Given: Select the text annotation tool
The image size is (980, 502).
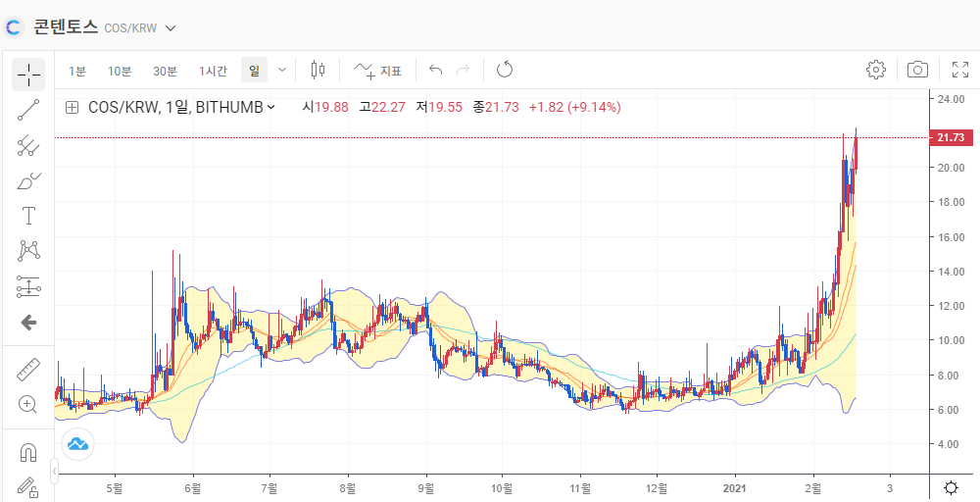Looking at the screenshot, I should [x=28, y=216].
